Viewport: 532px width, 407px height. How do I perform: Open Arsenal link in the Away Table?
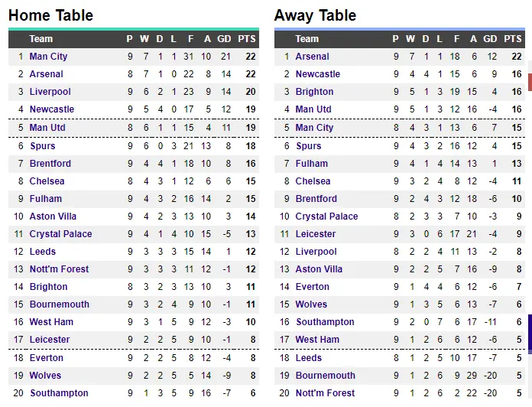312,57
